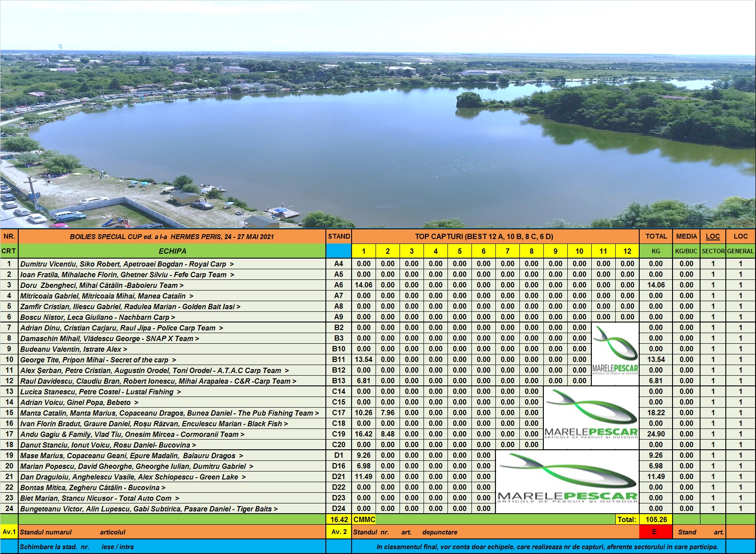Click the aerial lake photo

tap(378, 114)
